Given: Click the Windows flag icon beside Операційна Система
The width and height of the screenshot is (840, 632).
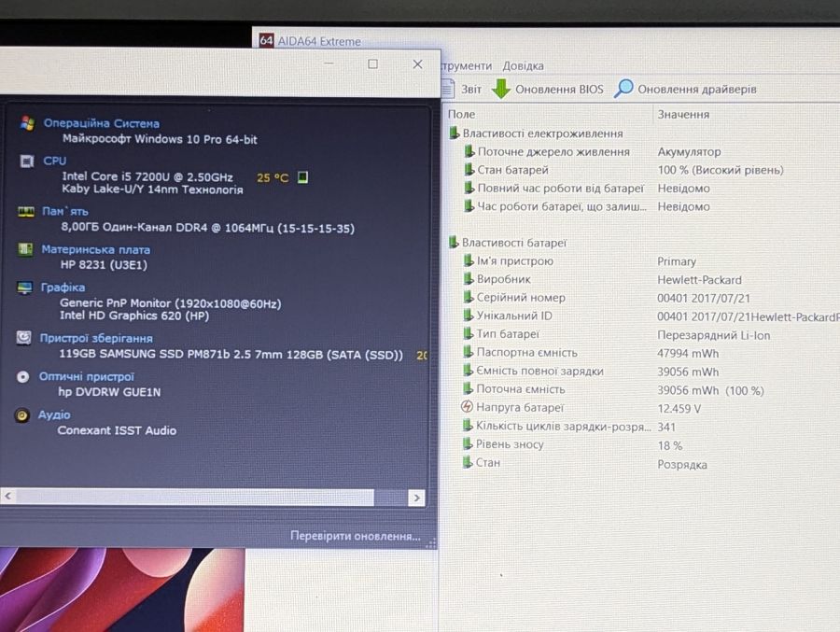Looking at the screenshot, I should point(27,122).
